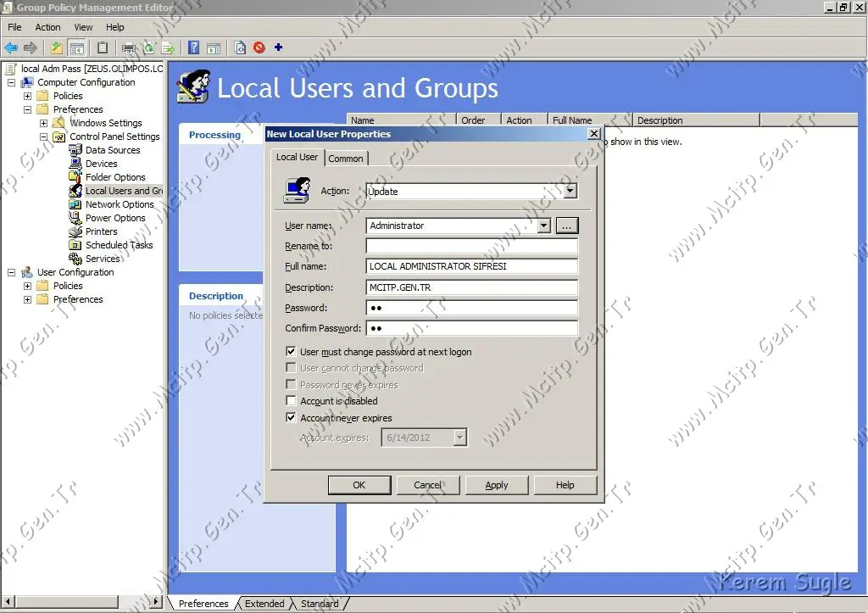The image size is (868, 613).
Task: Click the Forward arrow toolbar icon
Action: click(x=31, y=47)
